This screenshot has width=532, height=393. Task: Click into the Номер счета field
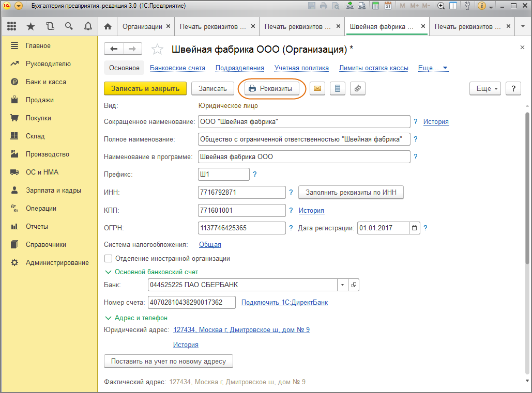[192, 302]
